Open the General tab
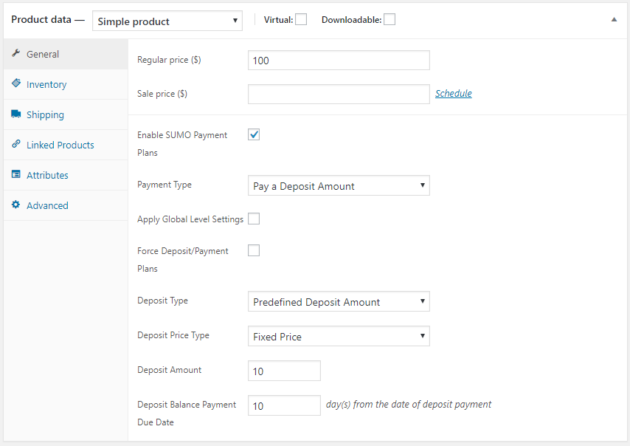 coord(66,54)
